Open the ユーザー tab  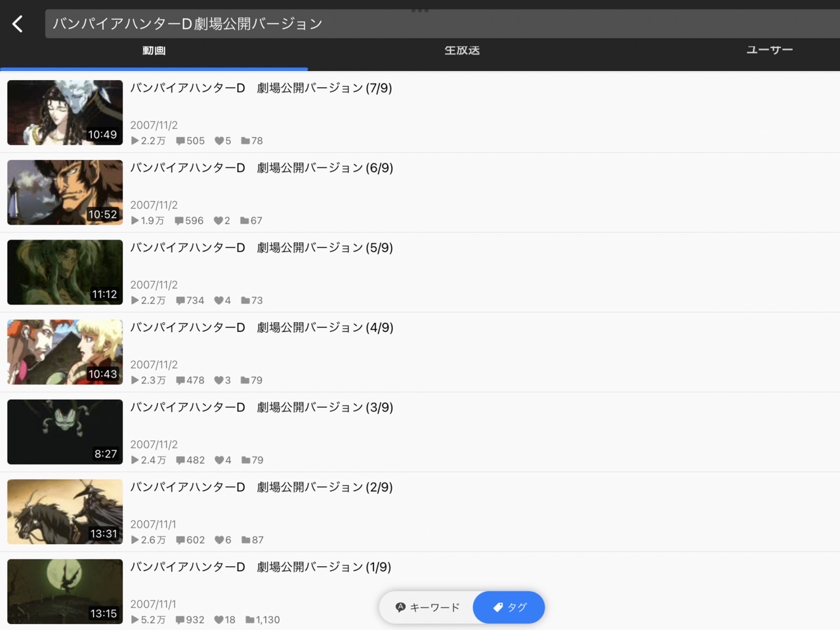click(x=769, y=51)
